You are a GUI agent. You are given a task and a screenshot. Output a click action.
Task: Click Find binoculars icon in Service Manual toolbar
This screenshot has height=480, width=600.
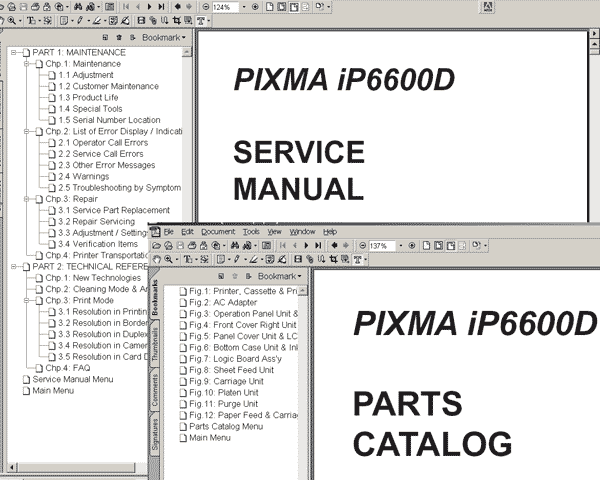coord(78,7)
